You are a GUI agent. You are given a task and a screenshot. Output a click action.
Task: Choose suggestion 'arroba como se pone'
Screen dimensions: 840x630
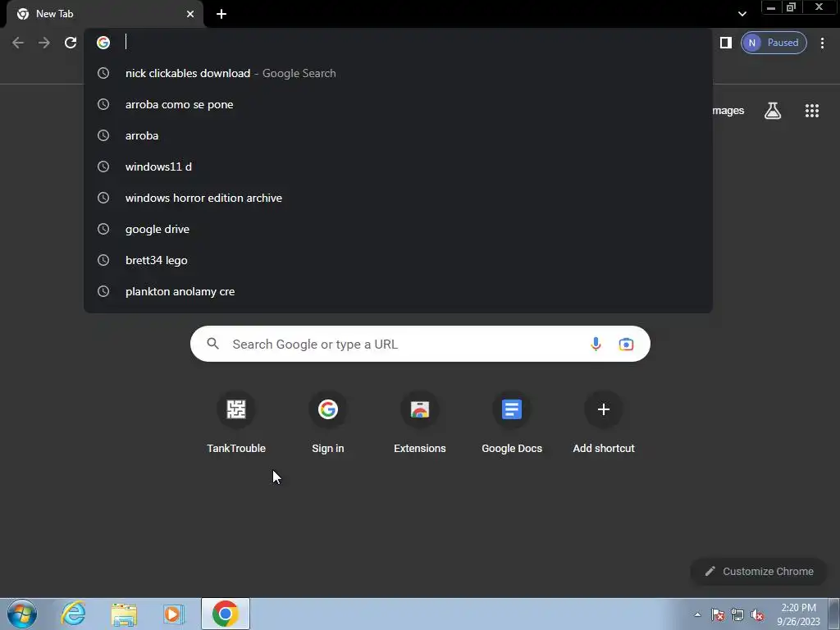(398, 104)
